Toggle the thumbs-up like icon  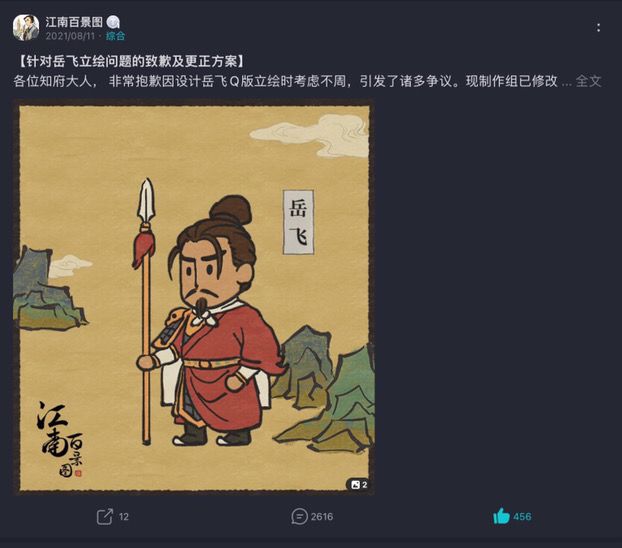[501, 516]
